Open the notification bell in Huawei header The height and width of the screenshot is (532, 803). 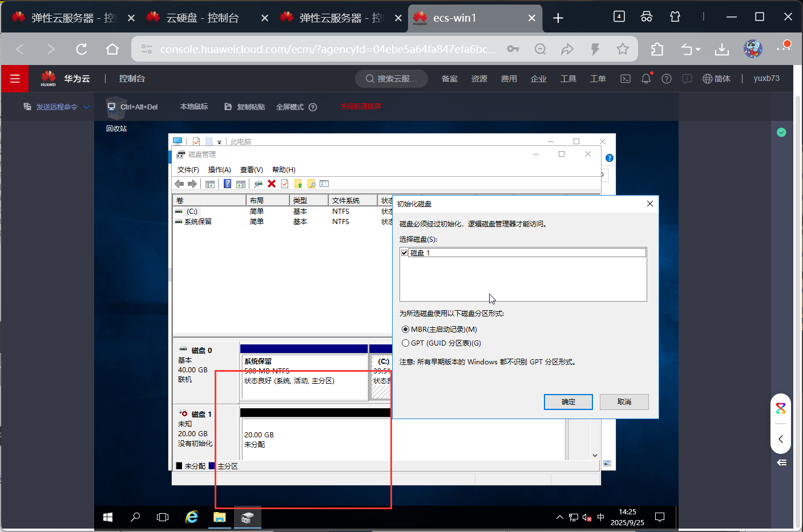[x=646, y=79]
